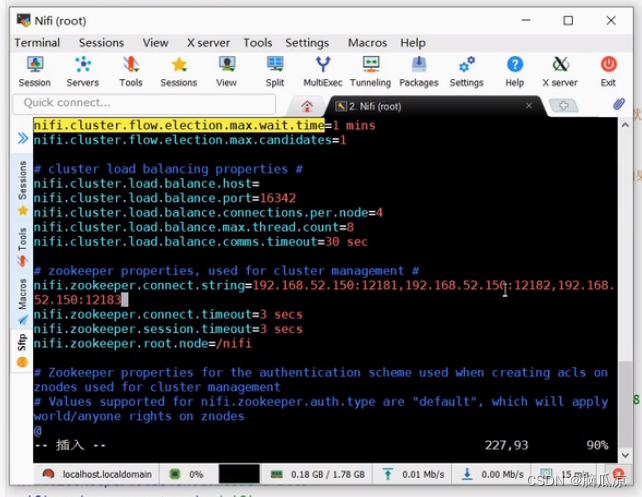Screen dimensions: 642x497
Task: Open the Session toolbar icon
Action: pyautogui.click(x=34, y=72)
